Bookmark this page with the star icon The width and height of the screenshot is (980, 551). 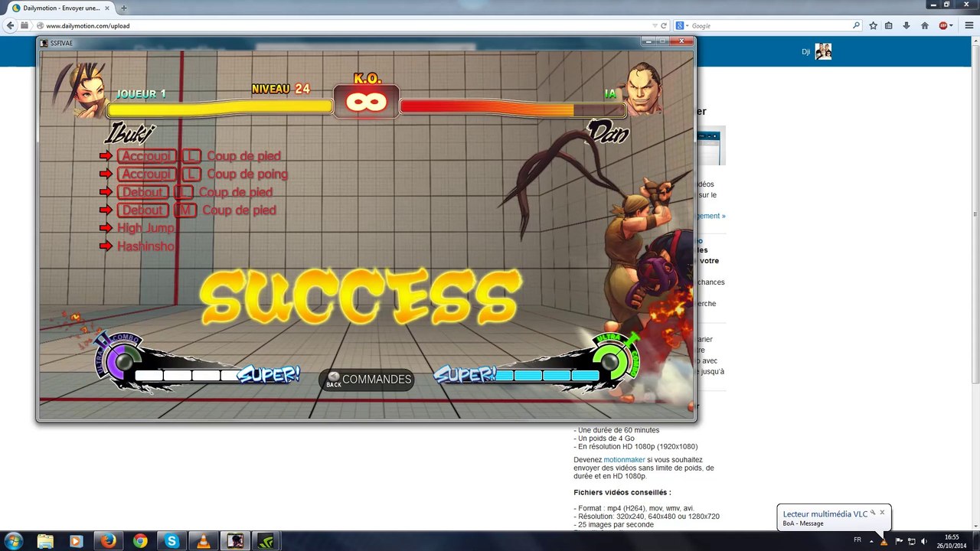873,25
